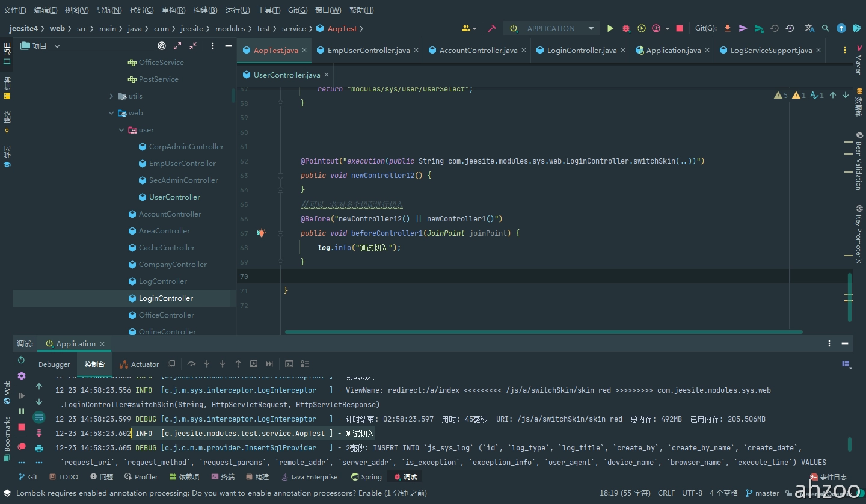Stop the running application with red square
Screen dimensions: 866x504
[x=680, y=28]
